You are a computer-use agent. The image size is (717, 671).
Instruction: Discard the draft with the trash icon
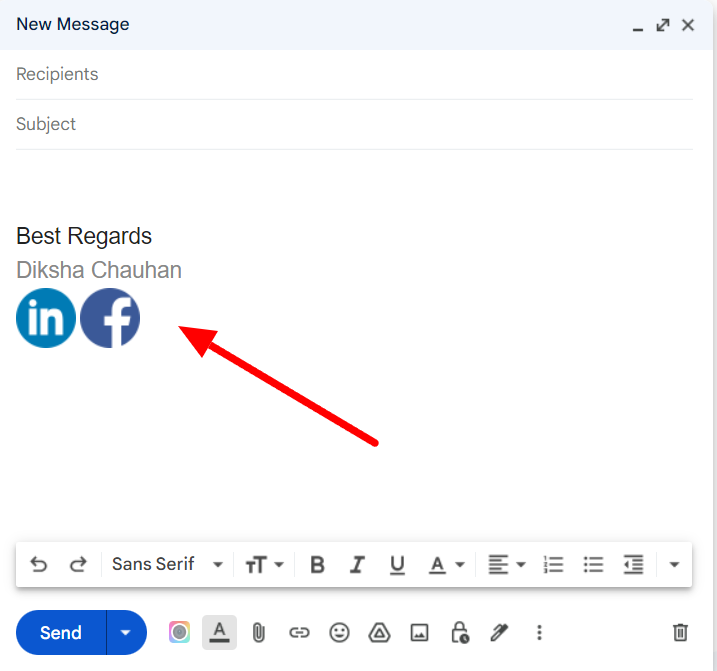tap(680, 633)
